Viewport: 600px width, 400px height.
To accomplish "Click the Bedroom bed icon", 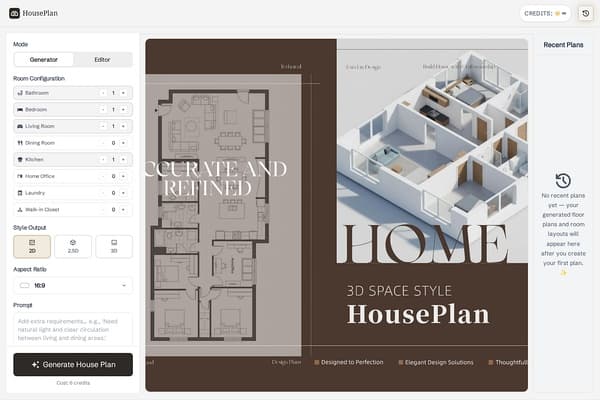I will click(20, 109).
